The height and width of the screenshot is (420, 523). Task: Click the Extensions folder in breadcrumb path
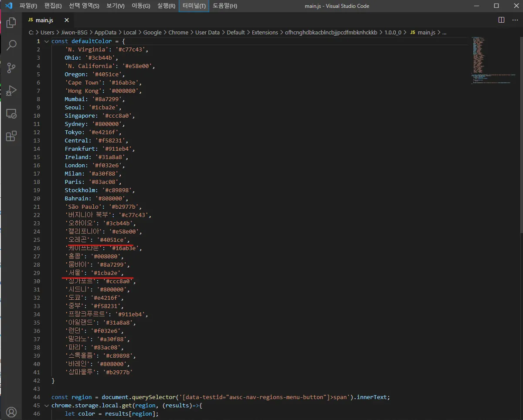point(265,33)
